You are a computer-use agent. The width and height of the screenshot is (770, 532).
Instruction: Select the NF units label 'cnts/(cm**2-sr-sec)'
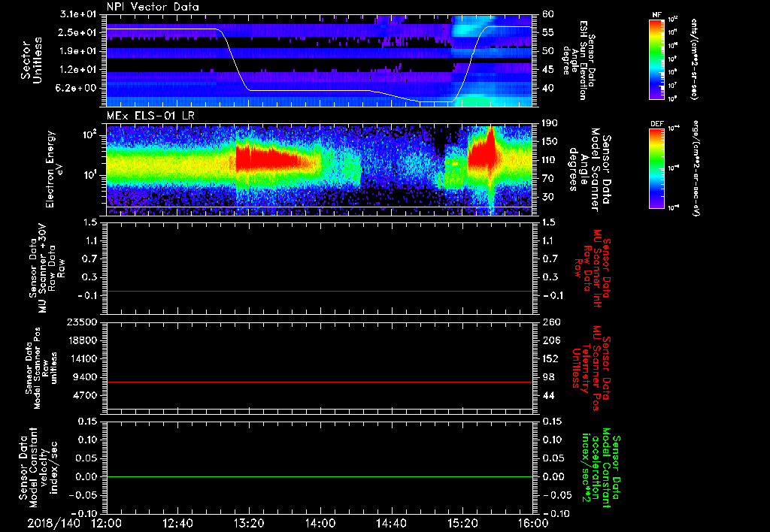(694, 59)
